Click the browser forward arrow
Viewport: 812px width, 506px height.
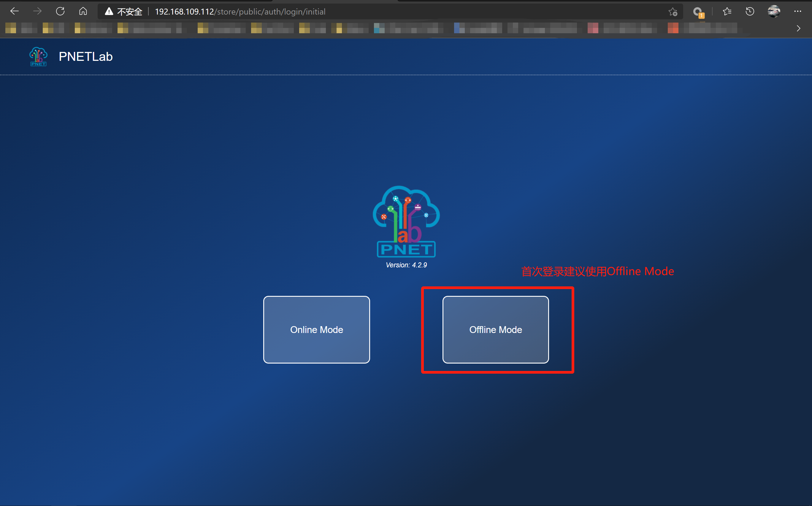37,11
